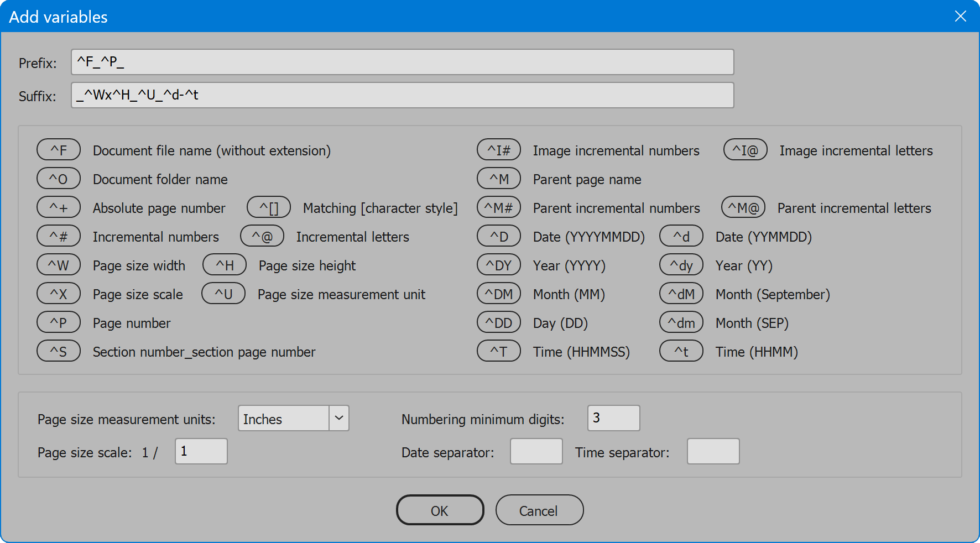
Task: Insert the ^dM full month name variable
Action: 681,294
